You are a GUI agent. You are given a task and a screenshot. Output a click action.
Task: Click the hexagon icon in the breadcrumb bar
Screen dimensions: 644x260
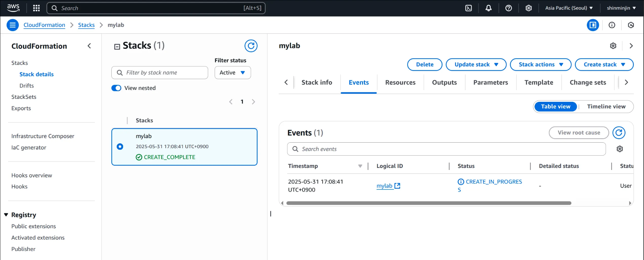click(631, 25)
